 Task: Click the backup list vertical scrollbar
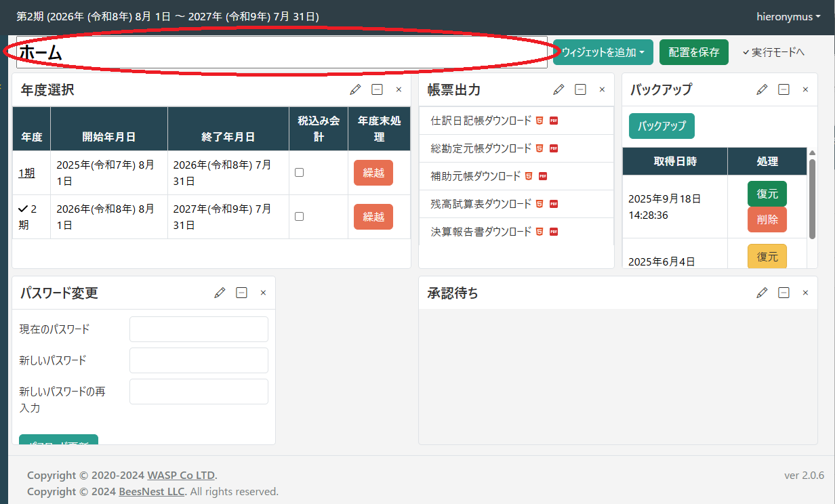pyautogui.click(x=812, y=198)
